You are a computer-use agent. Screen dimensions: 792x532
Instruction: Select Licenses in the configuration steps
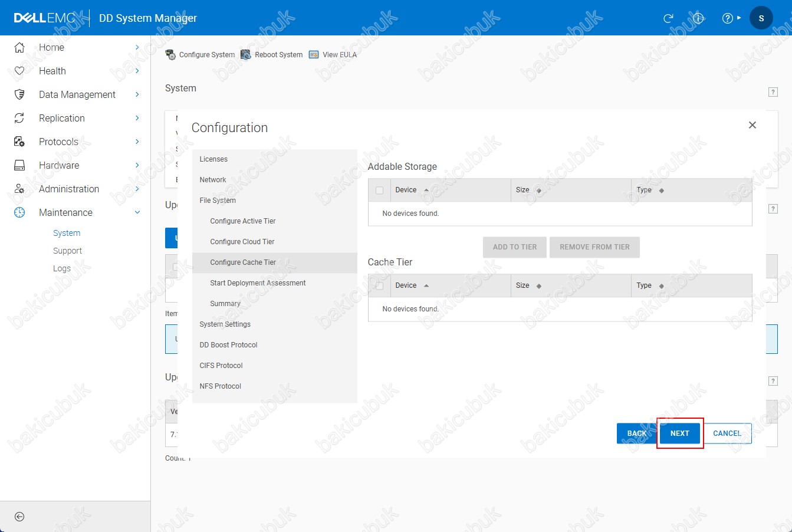pos(275,159)
